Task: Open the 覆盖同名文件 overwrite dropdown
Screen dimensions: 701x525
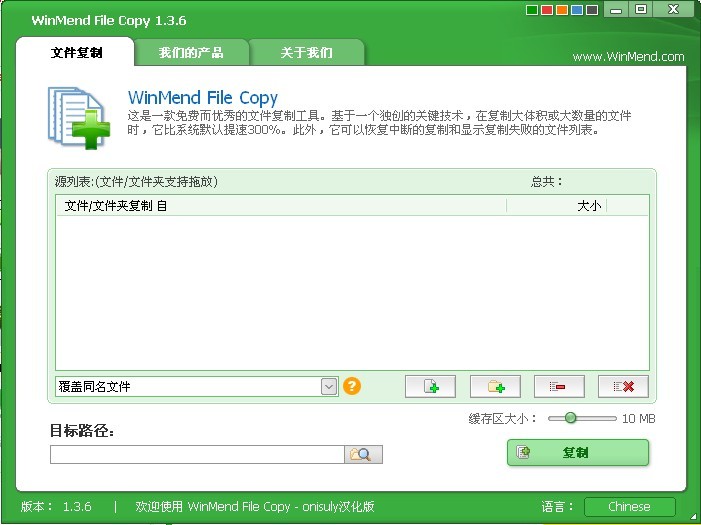Action: click(329, 387)
